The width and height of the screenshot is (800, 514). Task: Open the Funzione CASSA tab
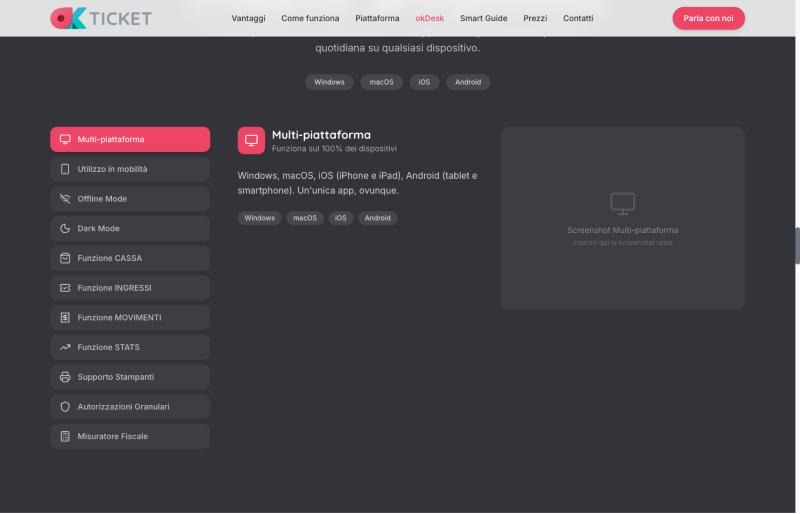coord(130,258)
